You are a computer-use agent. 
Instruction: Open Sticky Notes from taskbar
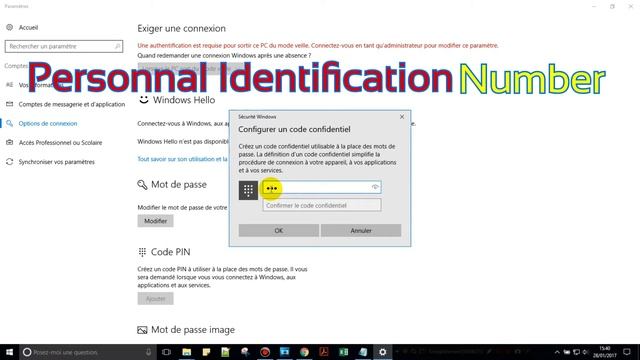click(x=206, y=352)
